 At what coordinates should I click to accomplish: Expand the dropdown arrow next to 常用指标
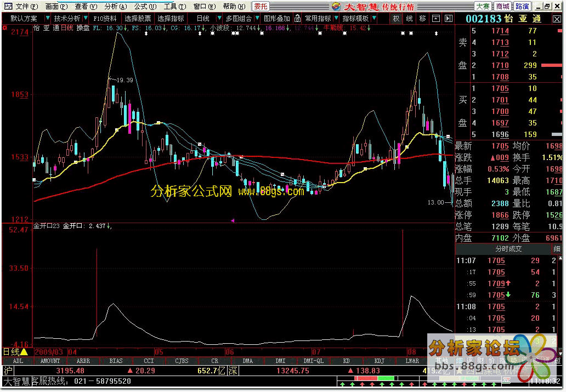336,18
